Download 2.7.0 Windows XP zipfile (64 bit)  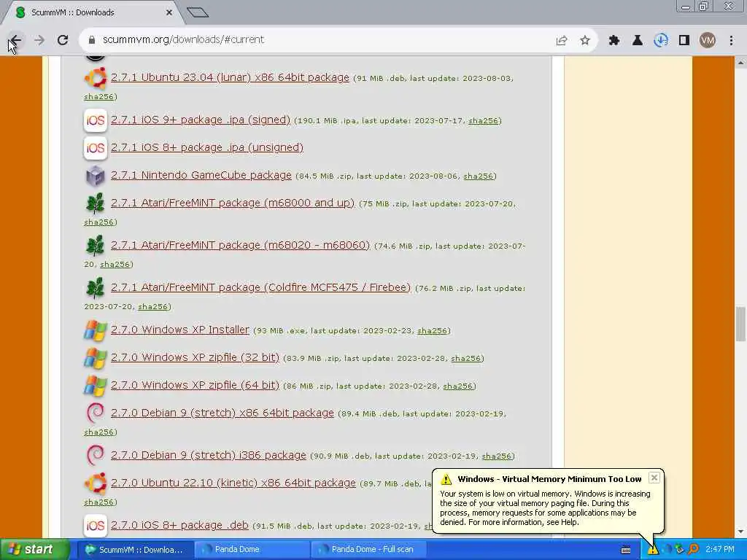[x=196, y=385]
